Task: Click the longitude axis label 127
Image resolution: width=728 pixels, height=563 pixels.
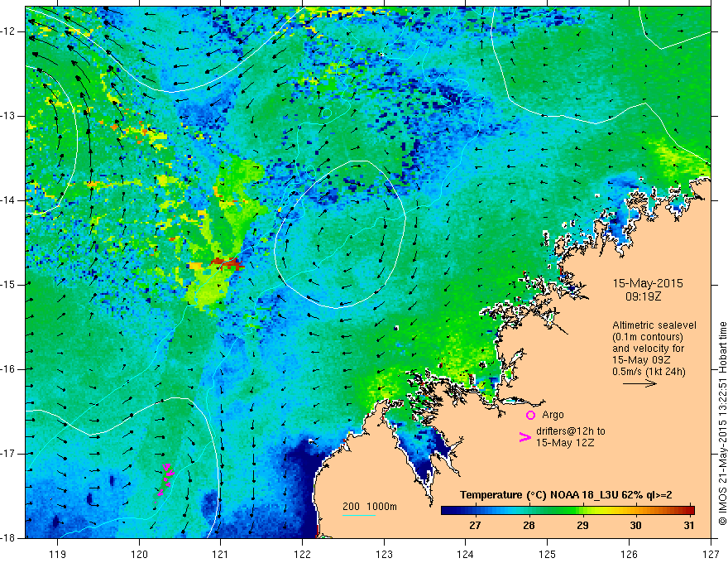Action: click(x=711, y=554)
